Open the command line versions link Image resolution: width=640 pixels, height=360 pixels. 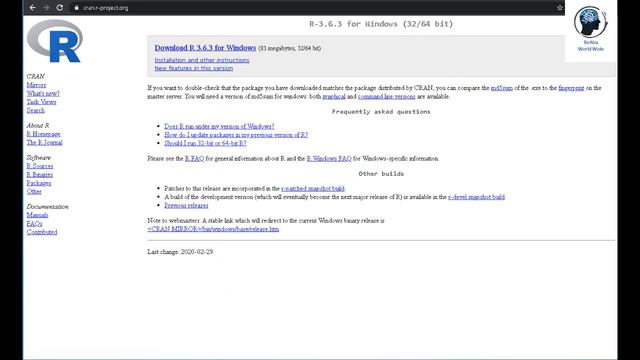(387, 96)
